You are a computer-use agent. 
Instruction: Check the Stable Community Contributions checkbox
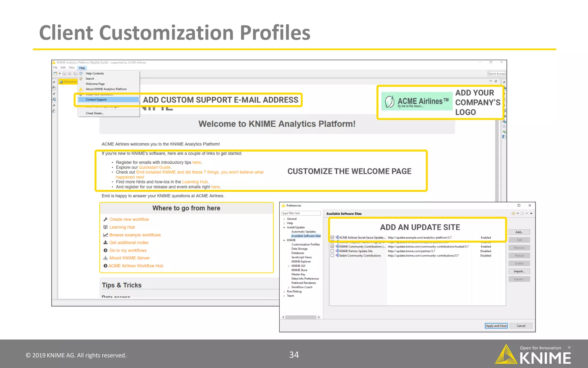(332, 255)
